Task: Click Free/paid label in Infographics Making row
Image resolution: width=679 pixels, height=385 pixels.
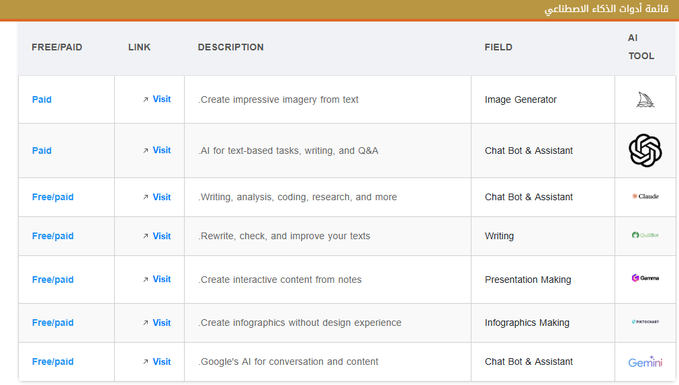Action: coord(53,323)
